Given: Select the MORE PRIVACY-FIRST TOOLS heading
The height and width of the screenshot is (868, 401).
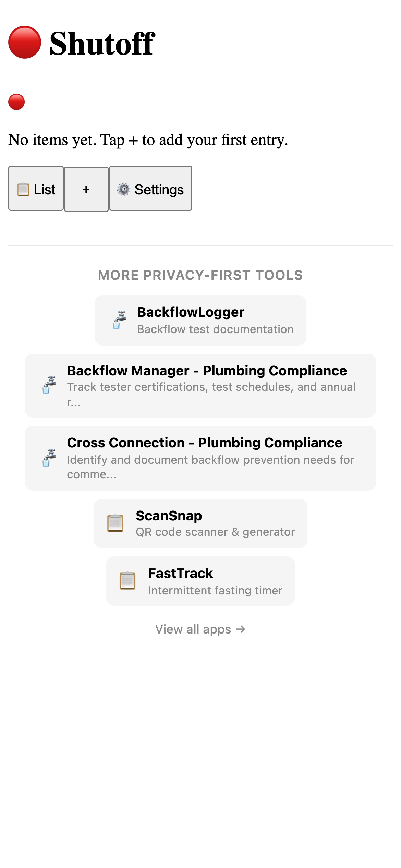Looking at the screenshot, I should click(x=200, y=275).
